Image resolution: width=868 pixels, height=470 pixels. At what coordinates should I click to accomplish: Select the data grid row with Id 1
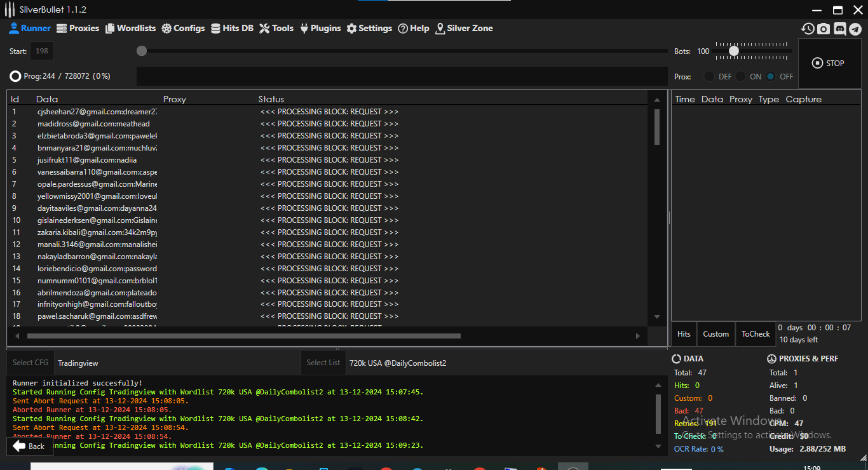point(329,112)
